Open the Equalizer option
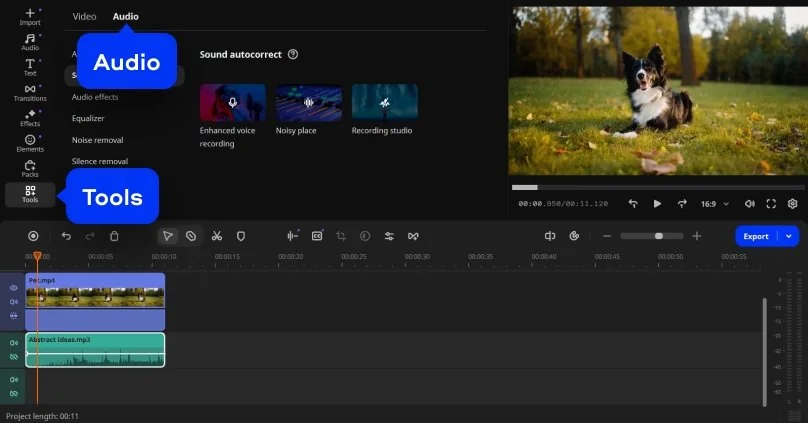 pos(88,118)
